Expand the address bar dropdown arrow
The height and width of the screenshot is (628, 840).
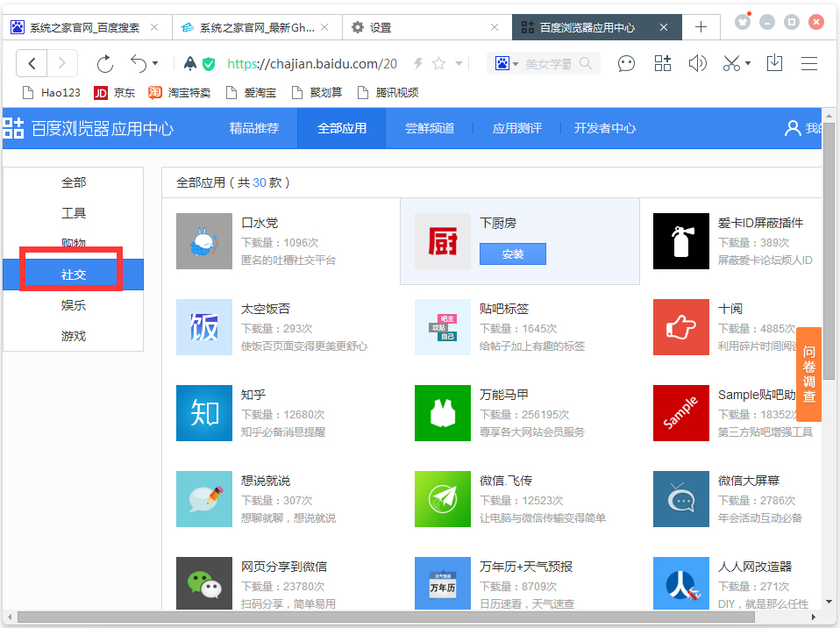tap(459, 64)
